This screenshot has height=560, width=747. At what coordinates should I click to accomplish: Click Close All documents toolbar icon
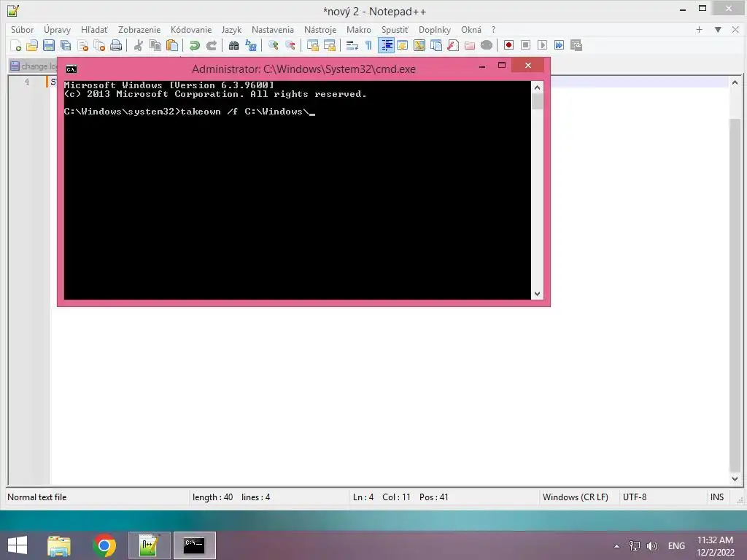(99, 45)
